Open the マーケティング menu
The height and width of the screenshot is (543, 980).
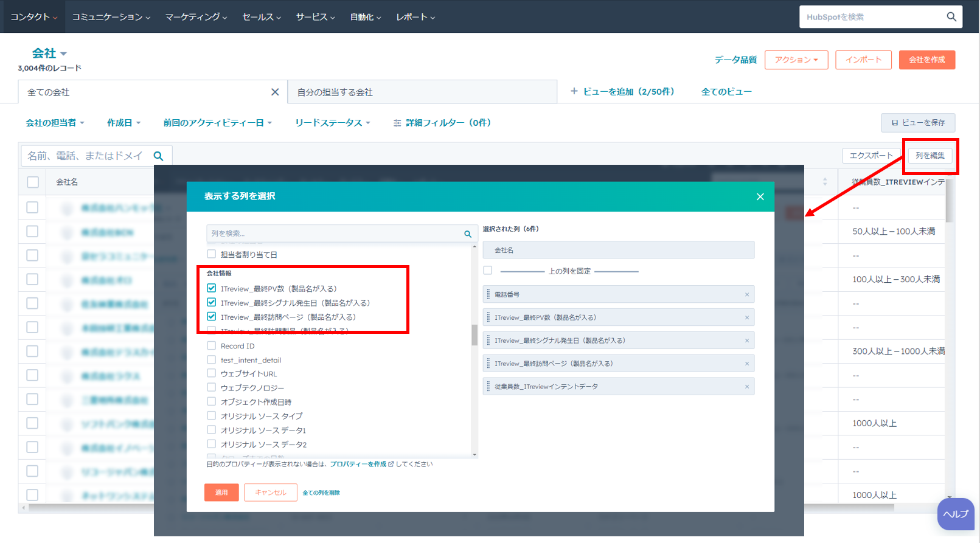click(196, 17)
